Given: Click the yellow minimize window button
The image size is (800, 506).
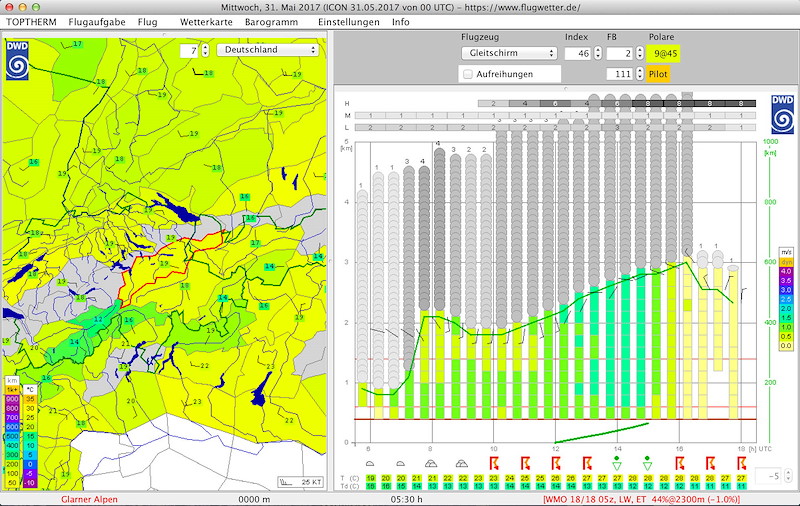Looking at the screenshot, I should click(x=22, y=7).
